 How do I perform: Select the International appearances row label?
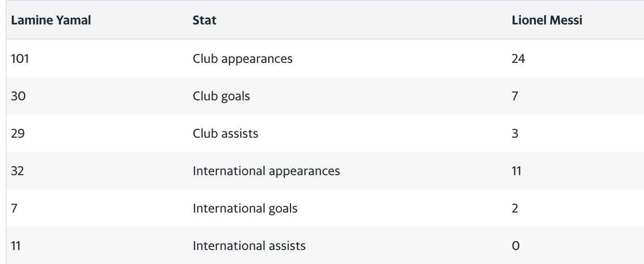pos(266,171)
